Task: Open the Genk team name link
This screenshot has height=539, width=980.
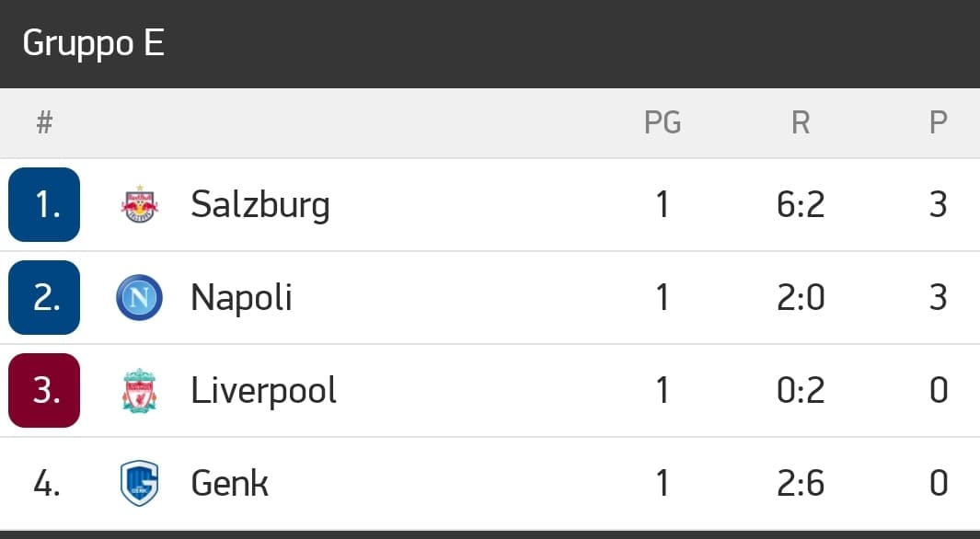Action: coord(229,484)
